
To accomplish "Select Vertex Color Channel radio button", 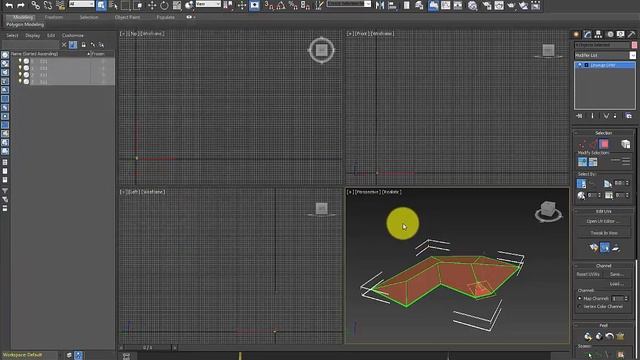I will (x=580, y=306).
